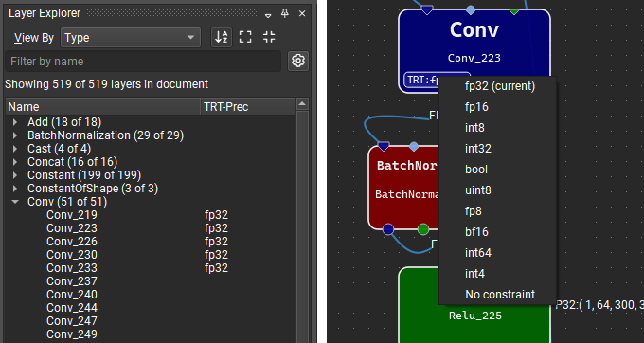Image resolution: width=644 pixels, height=343 pixels.
Task: Click the Filter by name field
Action: click(143, 62)
